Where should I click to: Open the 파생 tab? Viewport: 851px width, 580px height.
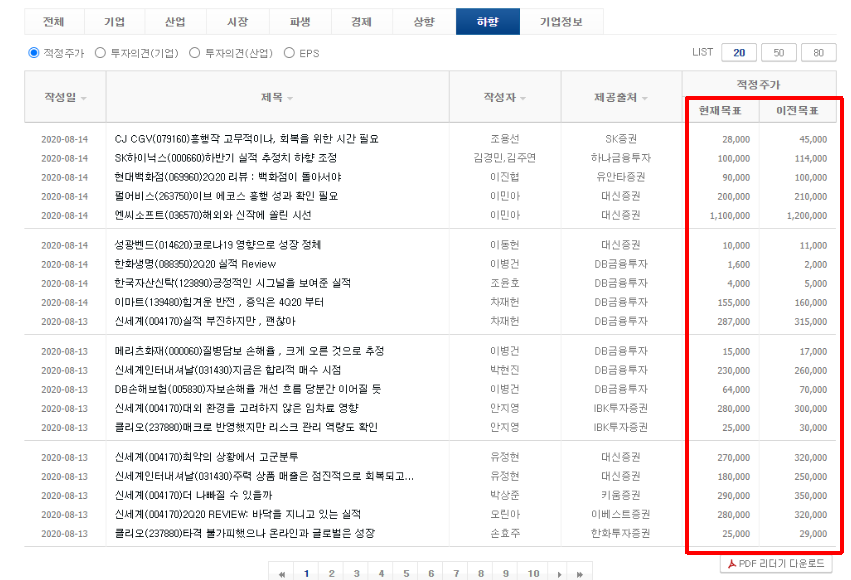(300, 22)
